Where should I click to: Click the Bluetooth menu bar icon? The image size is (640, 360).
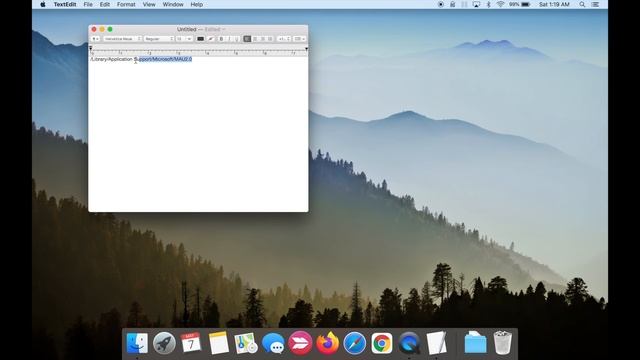(488, 4)
